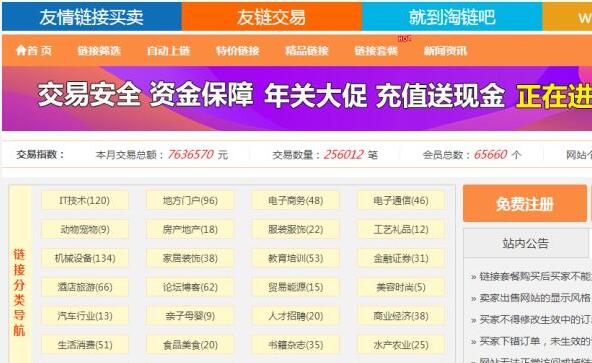Viewport: 592px width, 363px height.
Task: Click the 友链交易 orange header block
Action: (x=271, y=17)
